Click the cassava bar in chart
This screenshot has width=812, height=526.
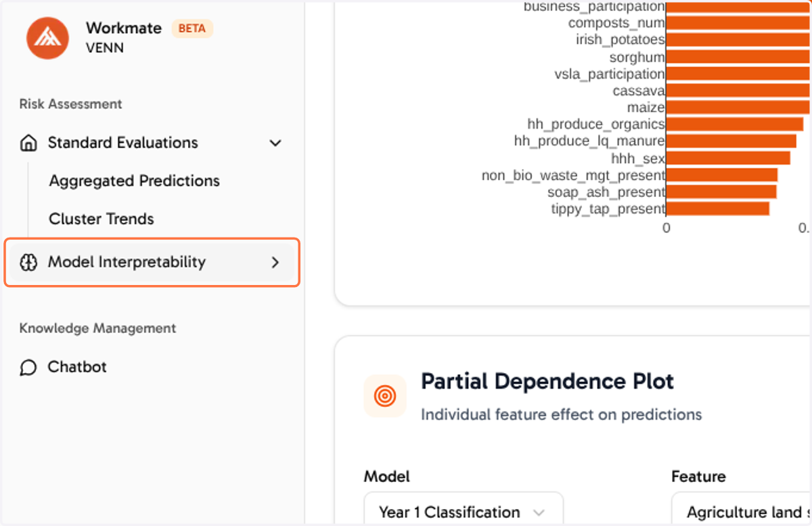pyautogui.click(x=738, y=91)
